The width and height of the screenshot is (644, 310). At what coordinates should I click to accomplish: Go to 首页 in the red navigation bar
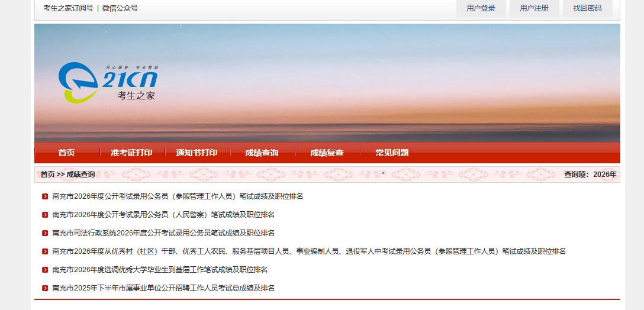[66, 153]
